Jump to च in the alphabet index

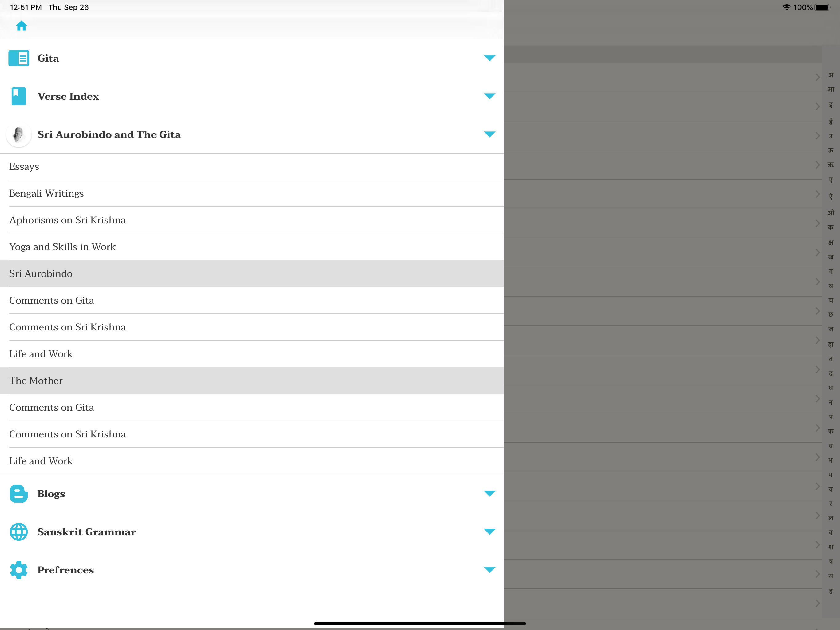[x=831, y=300]
